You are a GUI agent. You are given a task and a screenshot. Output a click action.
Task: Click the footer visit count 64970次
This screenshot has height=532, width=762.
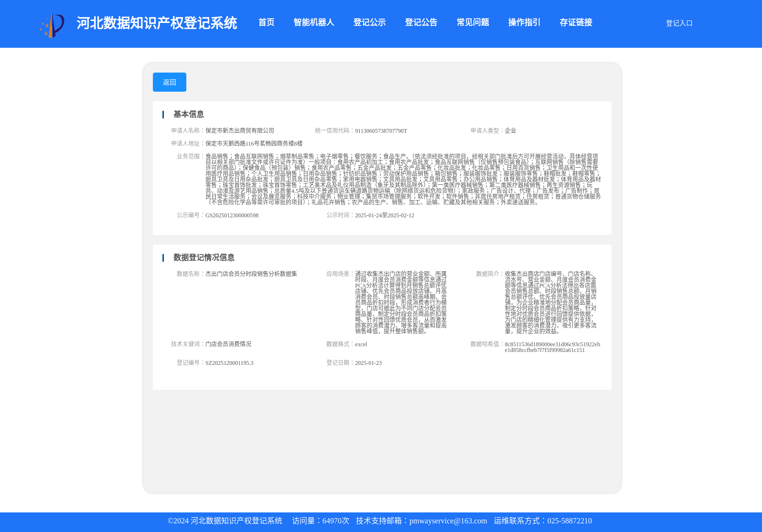tap(336, 521)
